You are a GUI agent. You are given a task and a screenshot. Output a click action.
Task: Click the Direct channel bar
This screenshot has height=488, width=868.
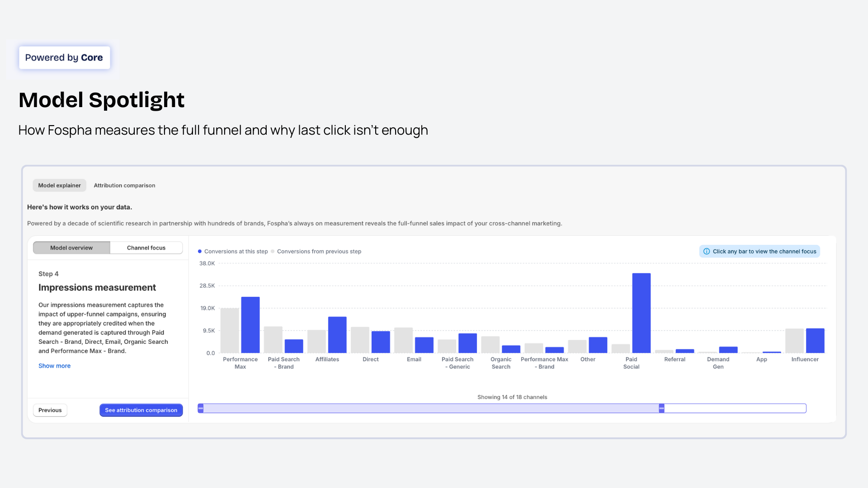(380, 341)
